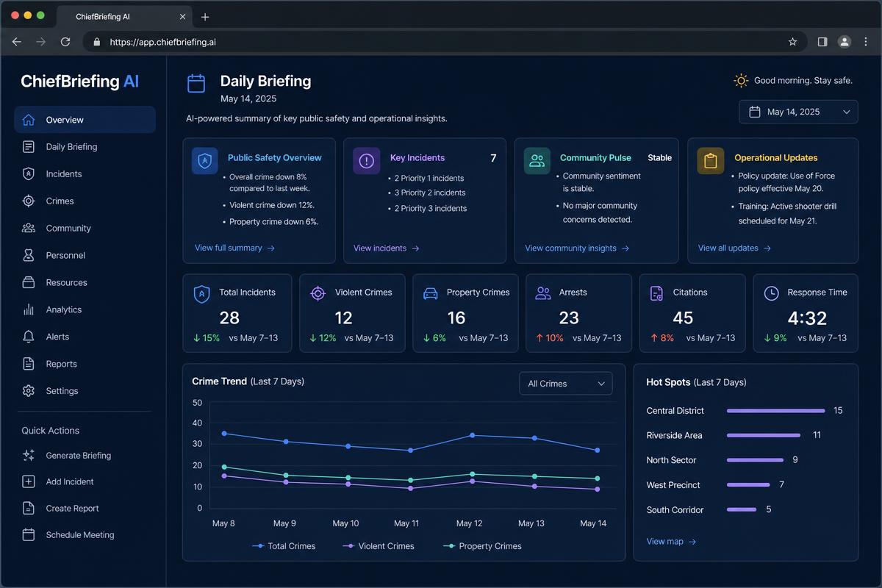Click the Central District hot spot bar
The image size is (882, 588).
776,411
